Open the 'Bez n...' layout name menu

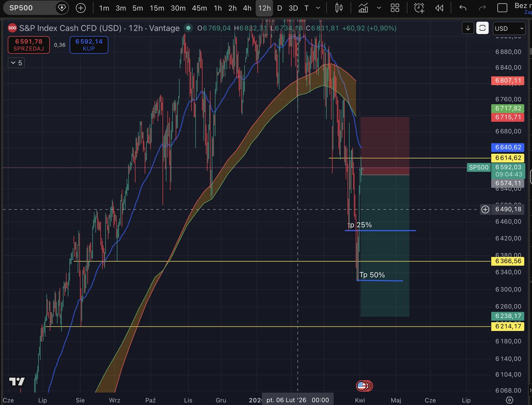523,8
